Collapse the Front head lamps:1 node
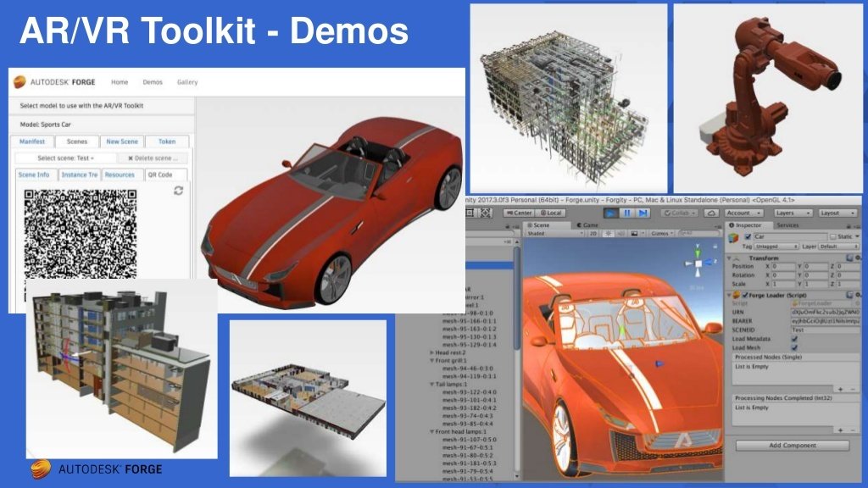868x488 pixels. tap(431, 431)
